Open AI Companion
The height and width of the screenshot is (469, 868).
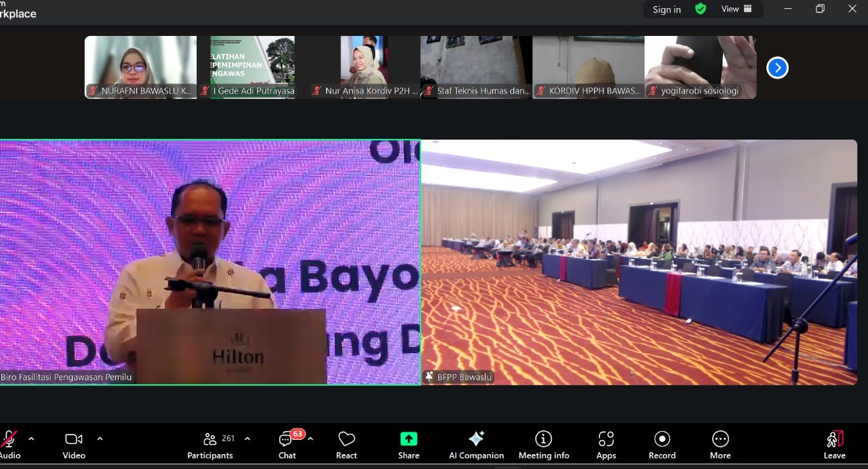click(476, 444)
